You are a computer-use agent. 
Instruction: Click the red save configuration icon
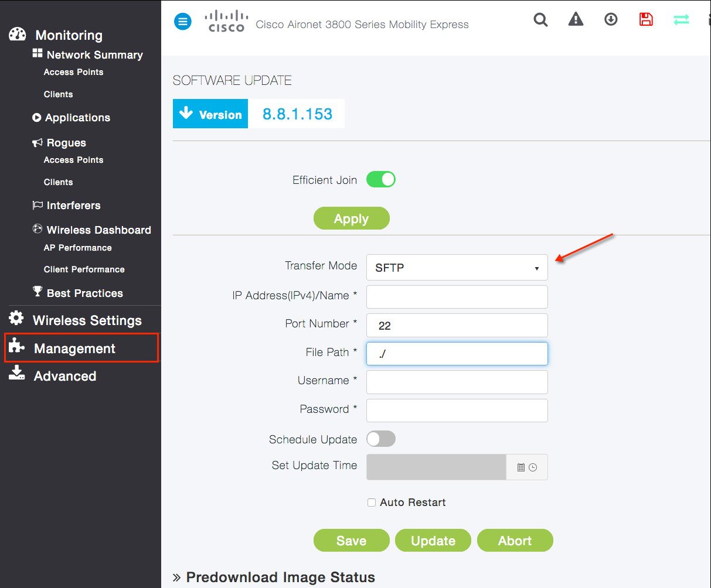(646, 19)
